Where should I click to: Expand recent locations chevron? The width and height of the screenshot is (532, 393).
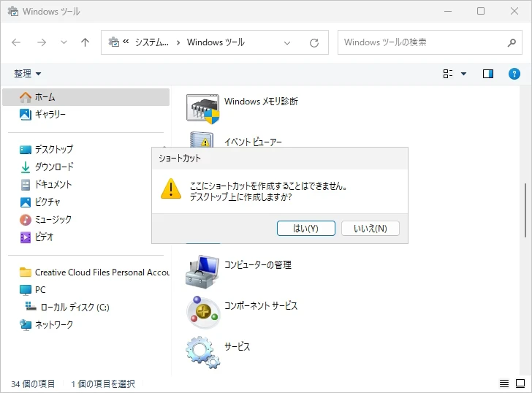64,42
